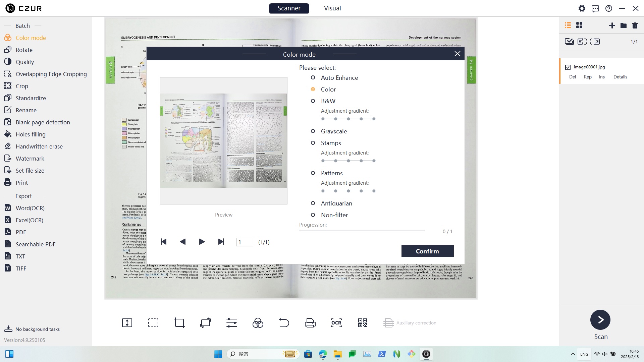
Task: Open the Overlapping Edge Cropping tool
Action: 51,74
